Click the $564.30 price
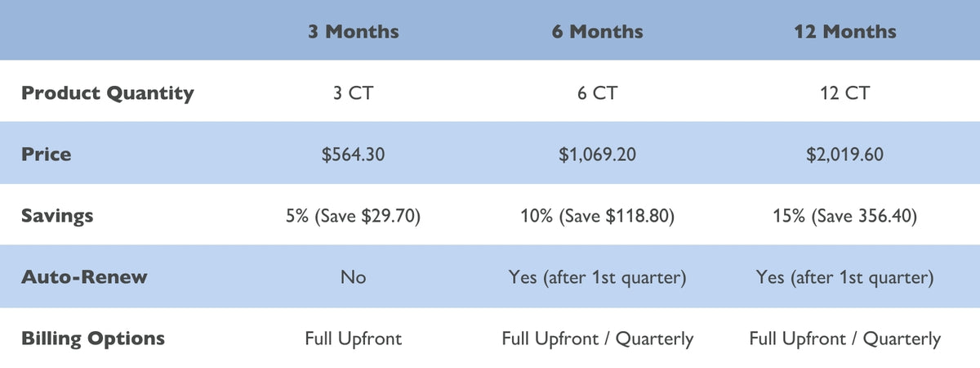The height and width of the screenshot is (368, 980). point(353,155)
